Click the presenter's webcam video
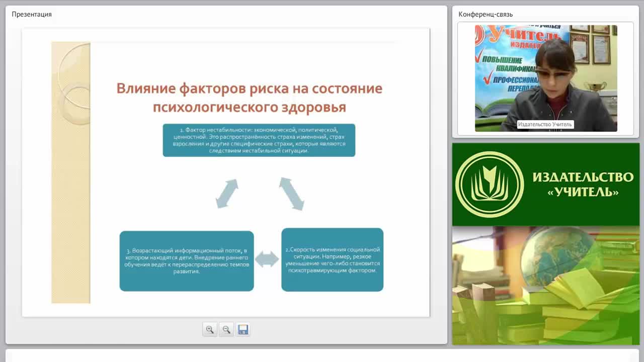This screenshot has width=644, height=362. [546, 78]
